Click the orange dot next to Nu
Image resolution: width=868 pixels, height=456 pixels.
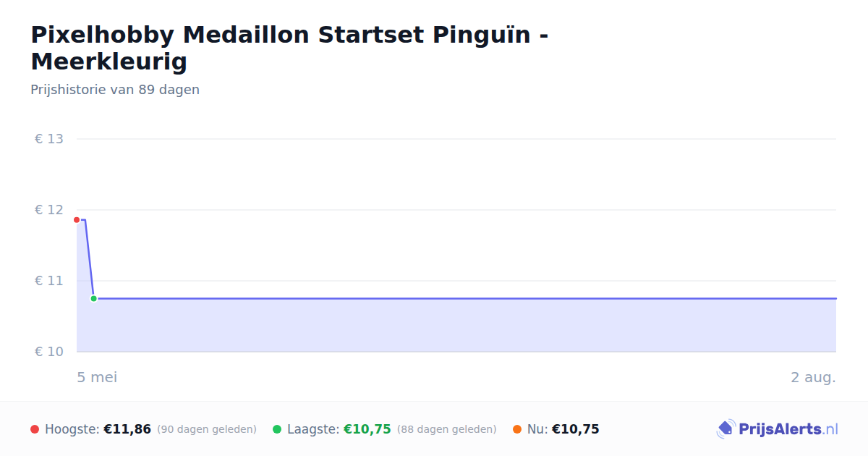(x=517, y=429)
